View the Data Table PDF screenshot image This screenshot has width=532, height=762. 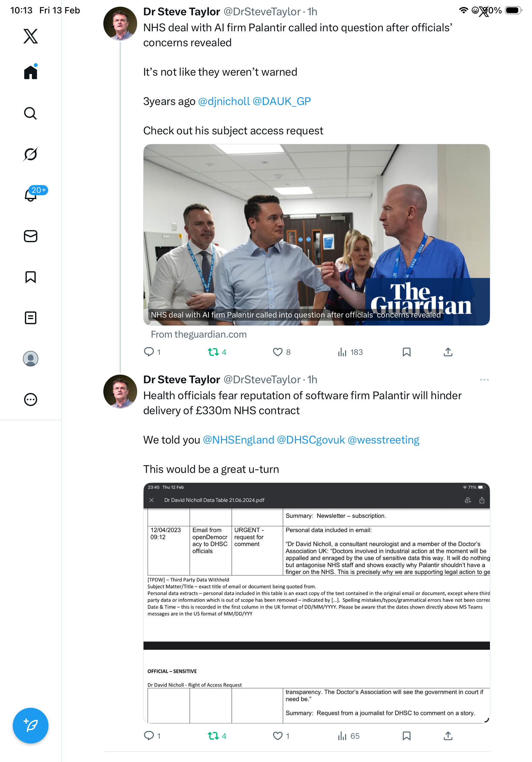click(316, 603)
